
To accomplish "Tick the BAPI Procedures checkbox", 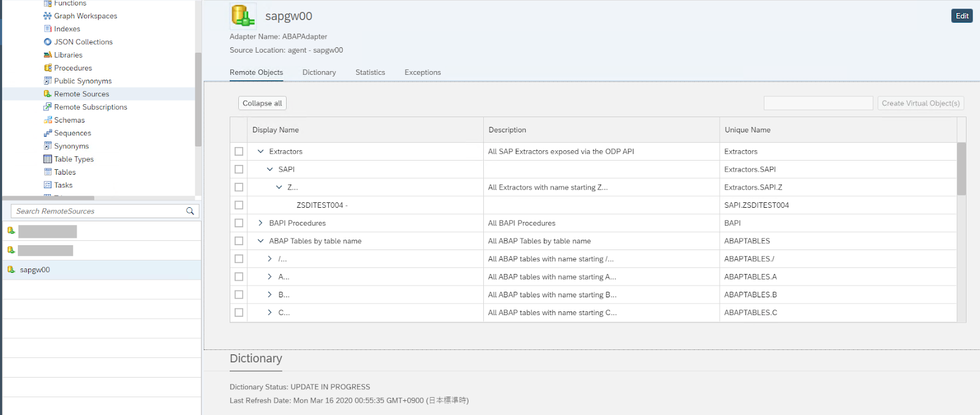I will click(x=239, y=223).
